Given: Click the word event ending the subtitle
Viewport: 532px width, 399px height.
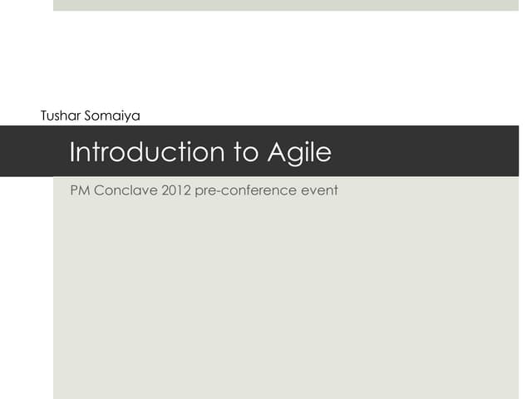Looking at the screenshot, I should (x=320, y=190).
